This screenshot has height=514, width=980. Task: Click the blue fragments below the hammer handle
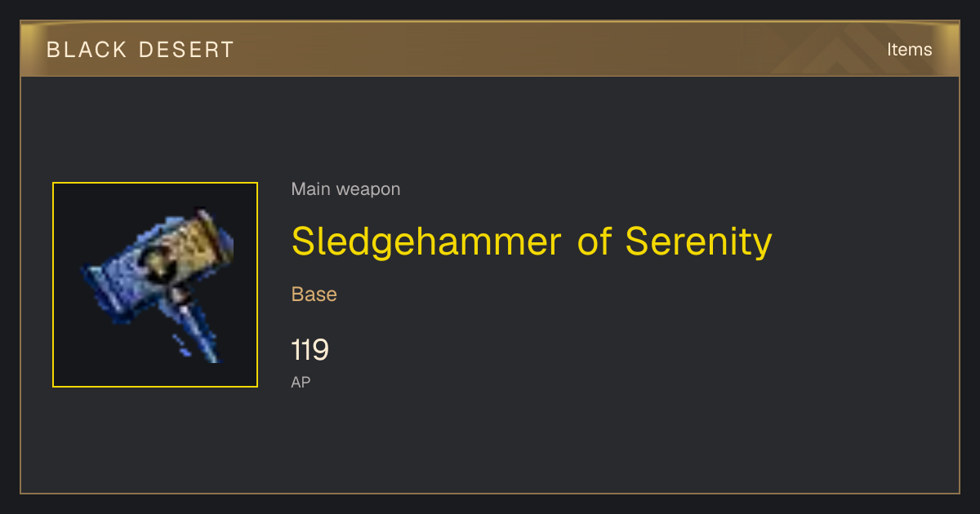(182, 344)
